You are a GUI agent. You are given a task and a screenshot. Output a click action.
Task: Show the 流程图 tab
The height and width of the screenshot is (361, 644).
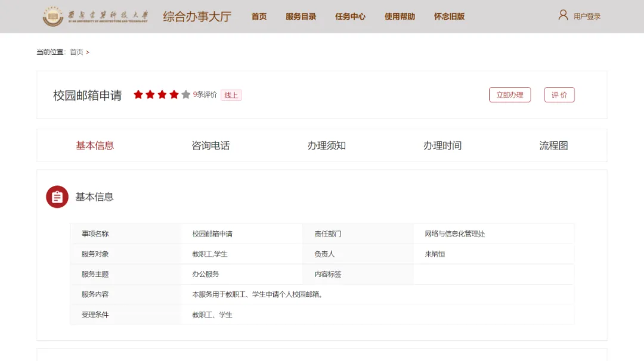(x=553, y=145)
